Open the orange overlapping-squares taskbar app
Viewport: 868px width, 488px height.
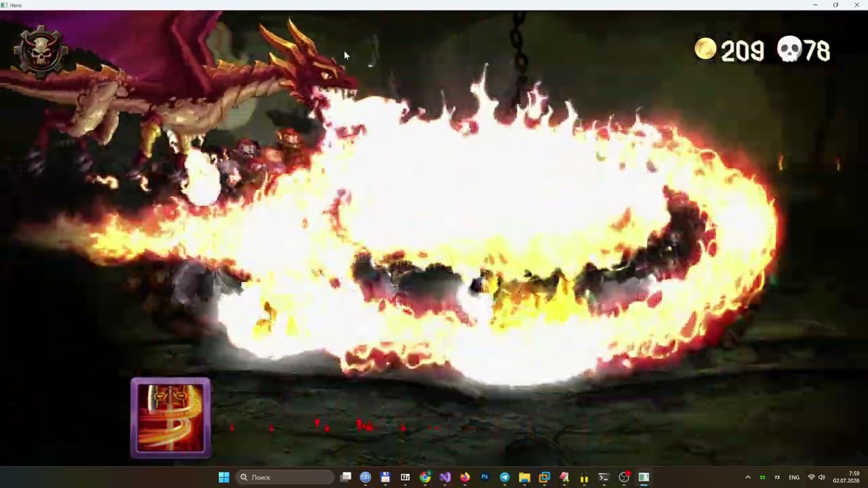click(544, 477)
